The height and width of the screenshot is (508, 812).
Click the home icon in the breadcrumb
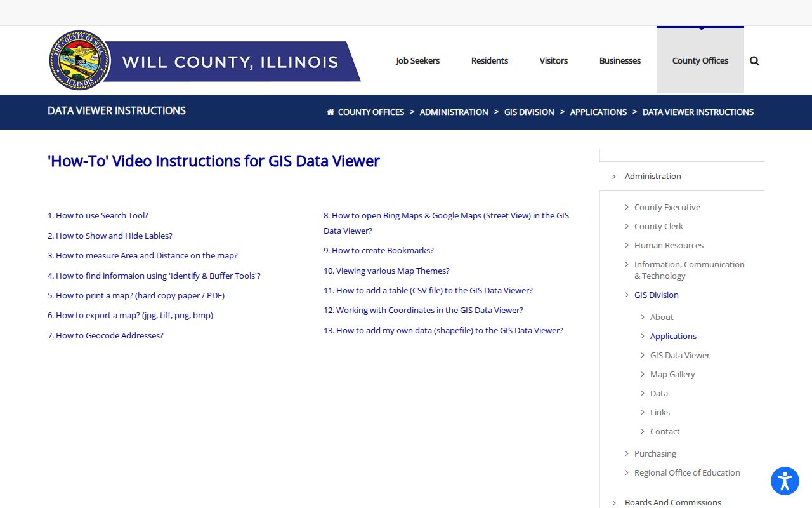click(331, 112)
